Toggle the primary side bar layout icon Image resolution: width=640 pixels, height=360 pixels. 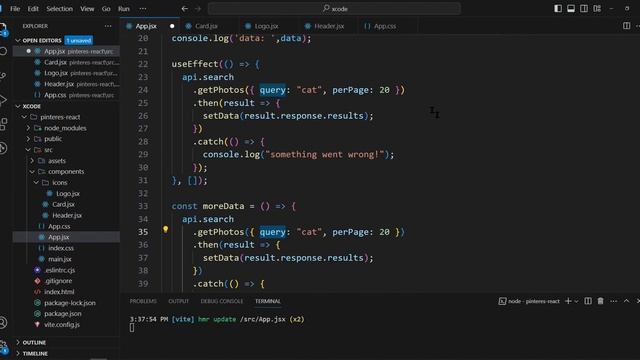tap(558, 9)
